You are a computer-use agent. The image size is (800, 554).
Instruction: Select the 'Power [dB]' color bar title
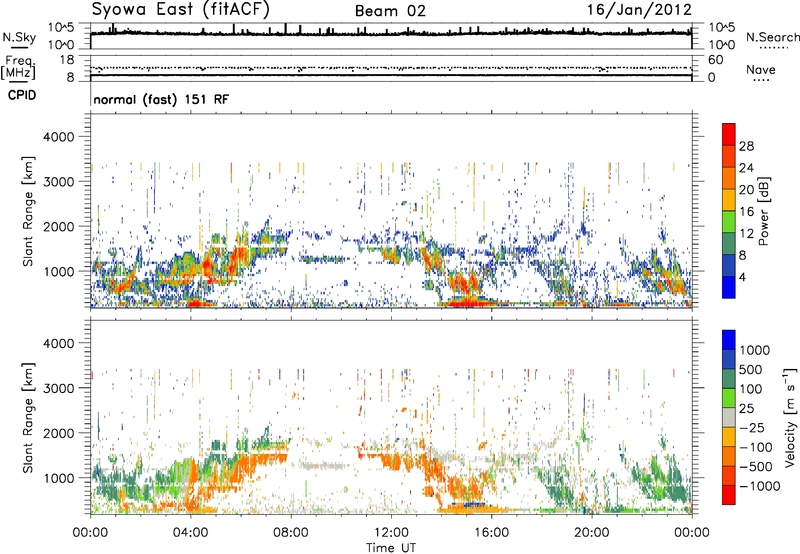point(763,211)
